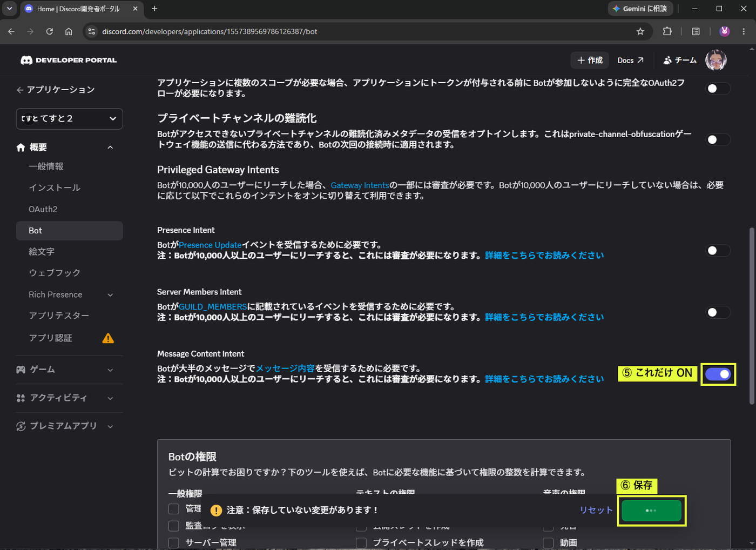Collapse the 概要 sidebar section

coord(110,147)
